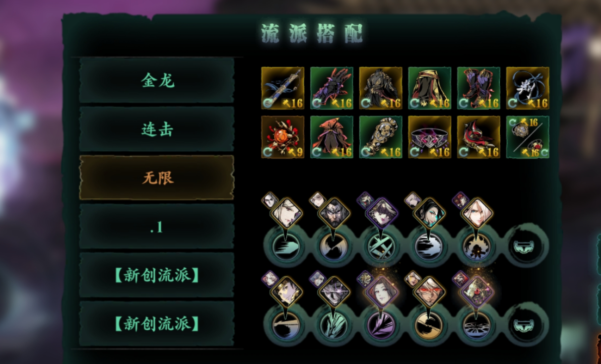
Task: Click the white-haired character portrait in first row
Action: (286, 213)
